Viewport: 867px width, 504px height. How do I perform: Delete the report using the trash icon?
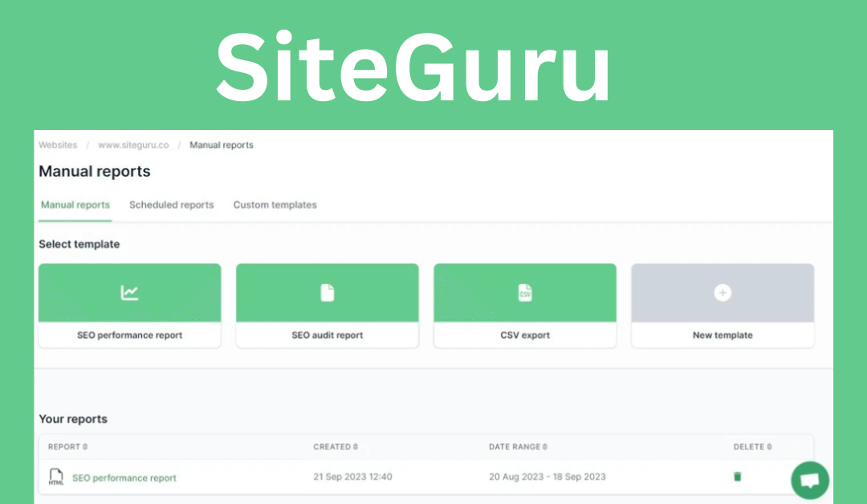pyautogui.click(x=737, y=476)
